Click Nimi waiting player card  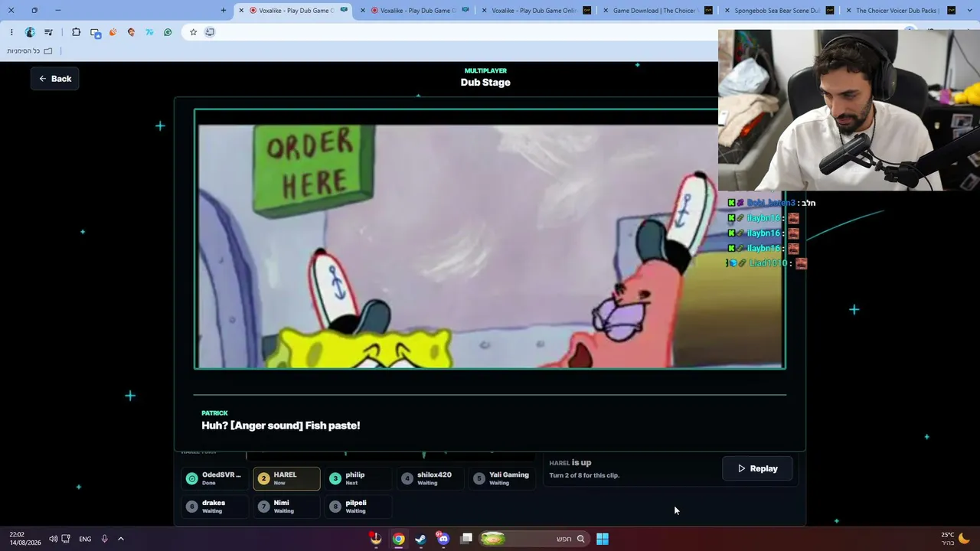(286, 507)
